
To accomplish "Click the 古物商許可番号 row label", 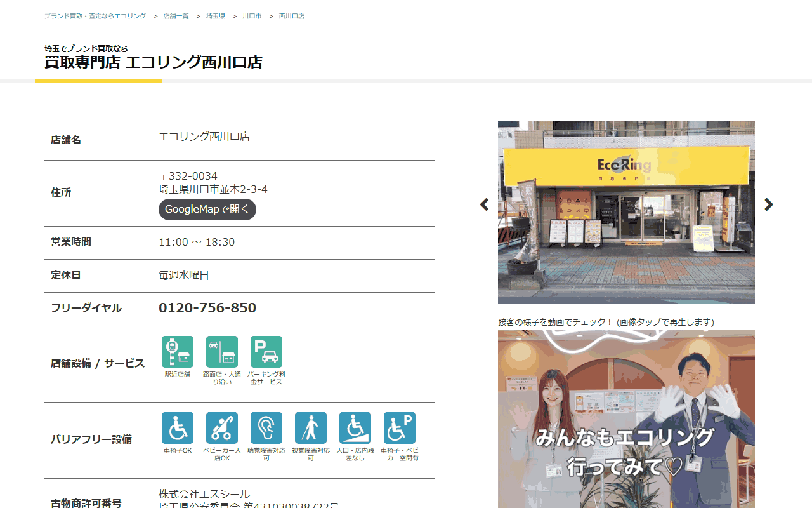I will pos(86,504).
